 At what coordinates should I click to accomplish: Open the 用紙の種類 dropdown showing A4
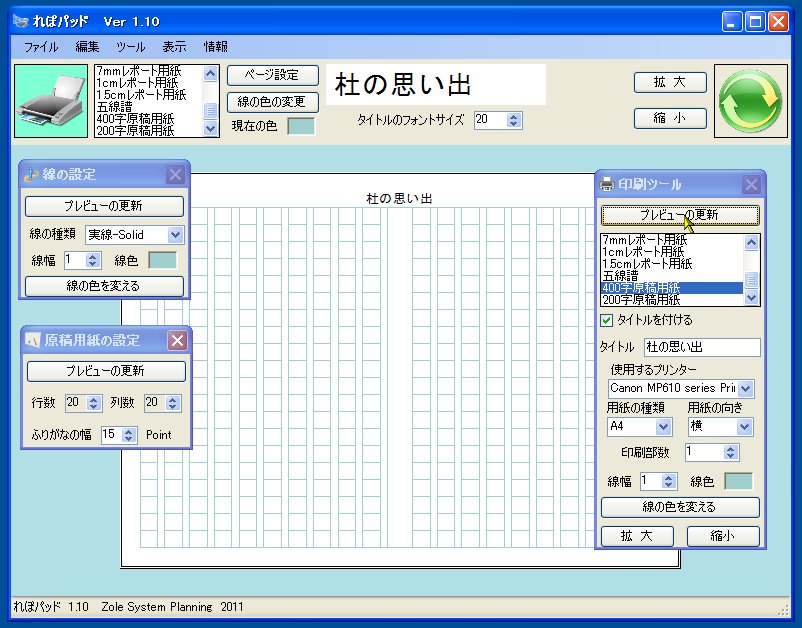pos(662,426)
